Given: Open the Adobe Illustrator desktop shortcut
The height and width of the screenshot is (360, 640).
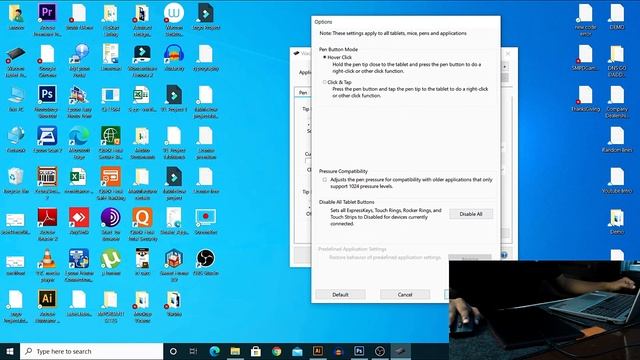Looking at the screenshot, I should pos(47,306).
